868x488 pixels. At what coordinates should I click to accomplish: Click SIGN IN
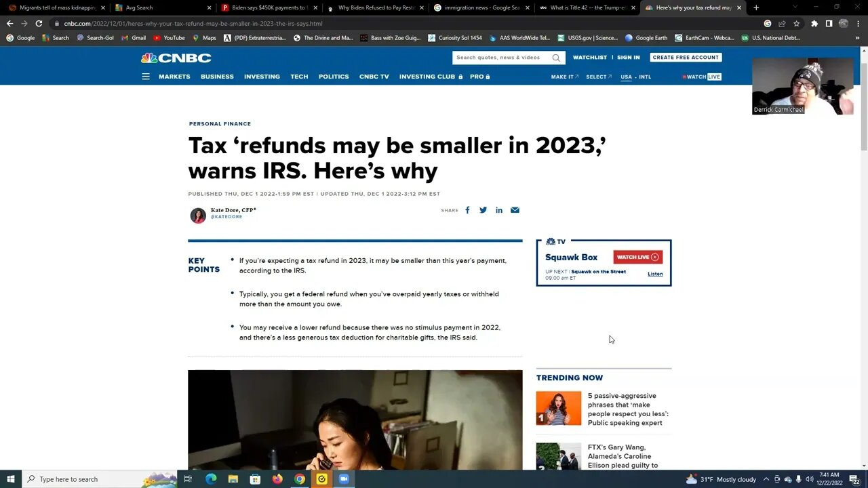629,58
